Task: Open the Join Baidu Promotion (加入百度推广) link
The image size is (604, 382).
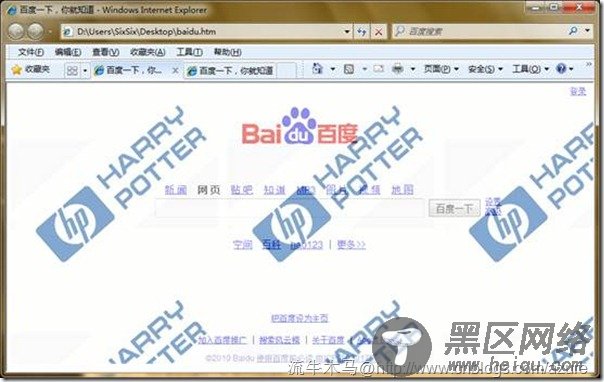Action: (x=222, y=340)
